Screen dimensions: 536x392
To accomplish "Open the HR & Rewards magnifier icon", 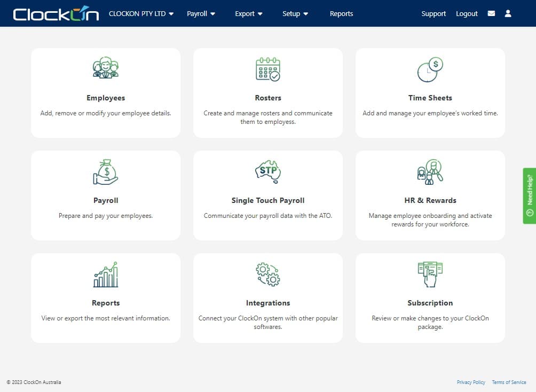I will 430,172.
